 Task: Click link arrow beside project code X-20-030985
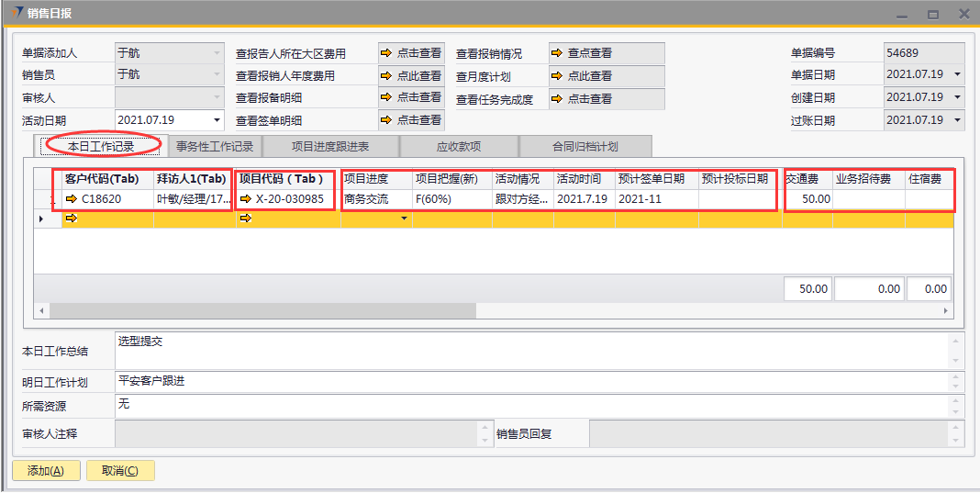[x=246, y=199]
